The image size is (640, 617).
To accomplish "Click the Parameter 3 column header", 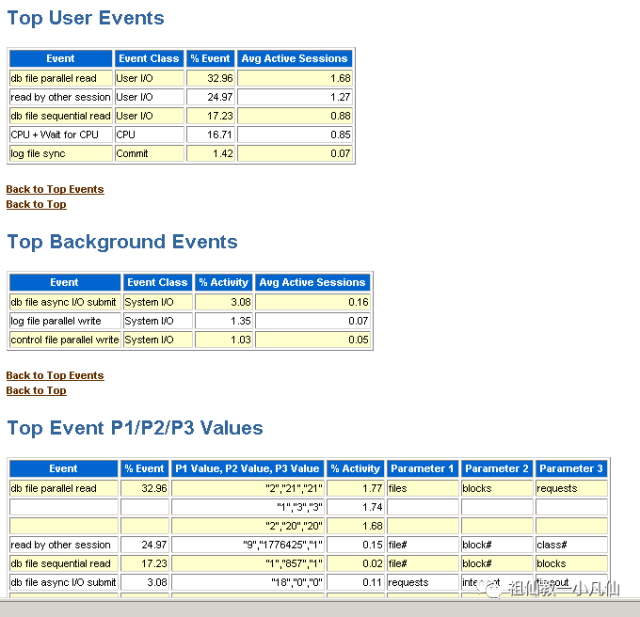I will [571, 468].
